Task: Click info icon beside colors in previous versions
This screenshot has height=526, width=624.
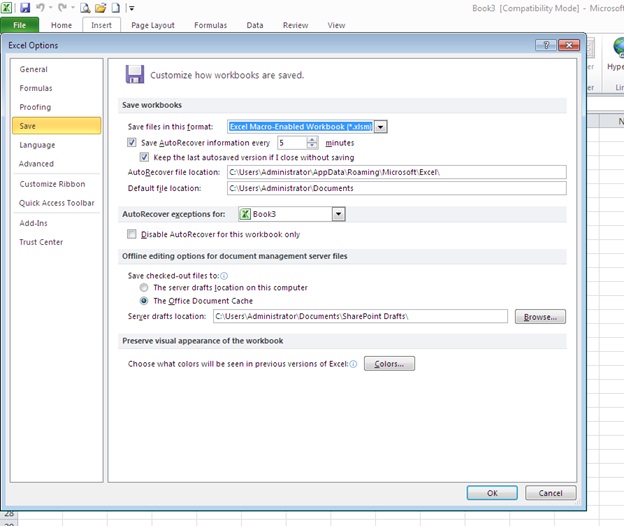Action: (x=353, y=364)
